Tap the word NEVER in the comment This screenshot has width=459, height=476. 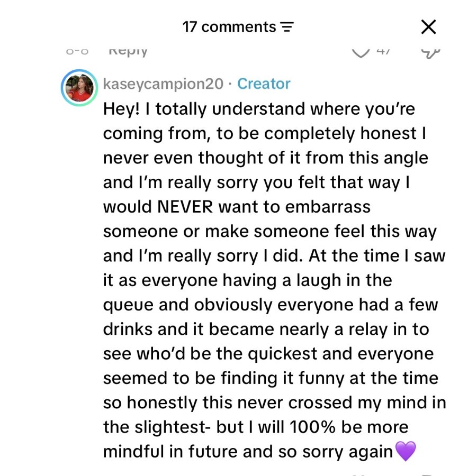click(x=185, y=207)
